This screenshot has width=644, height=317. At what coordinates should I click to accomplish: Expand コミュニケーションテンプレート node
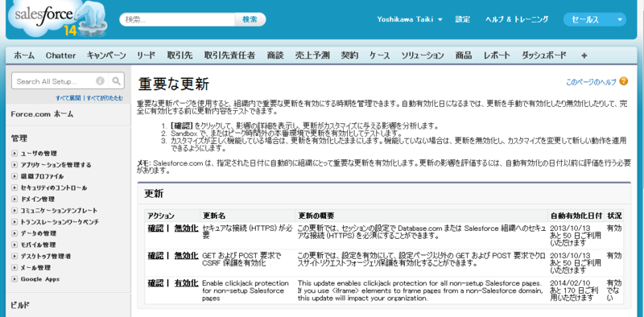[x=14, y=211]
